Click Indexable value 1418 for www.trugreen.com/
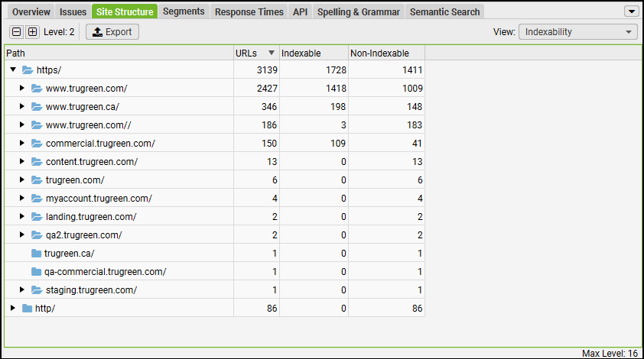 click(336, 88)
